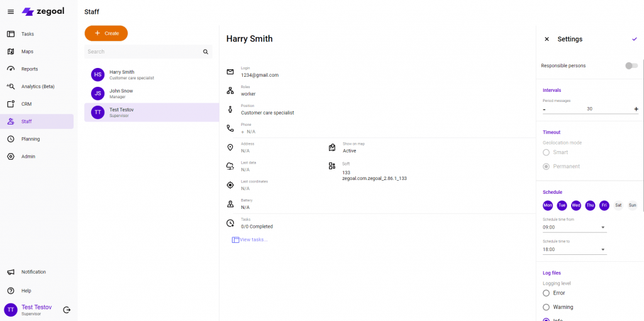Click the hamburger menu icon
This screenshot has width=644, height=321.
[x=10, y=12]
